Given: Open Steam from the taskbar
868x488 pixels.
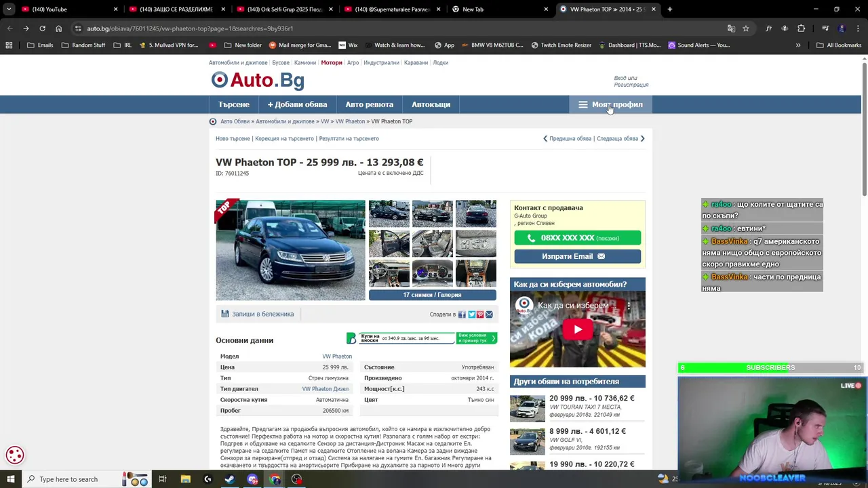Looking at the screenshot, I should pyautogui.click(x=231, y=479).
